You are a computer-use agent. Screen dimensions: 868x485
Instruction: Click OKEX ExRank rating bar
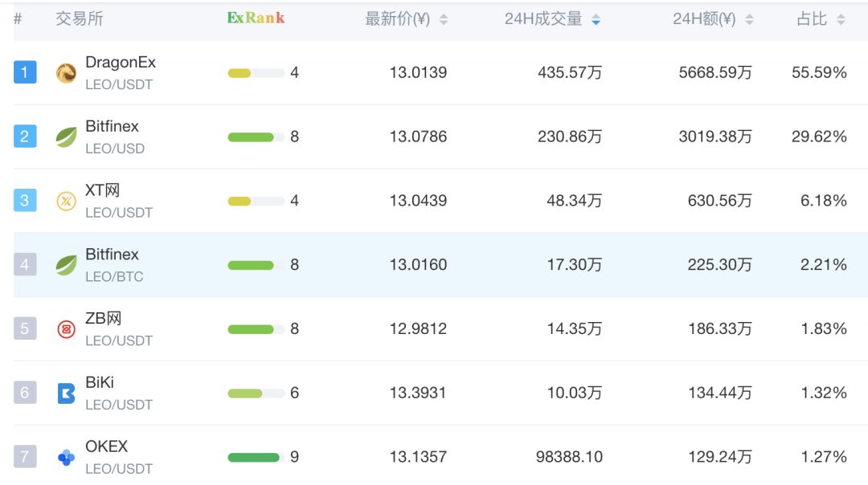point(256,458)
